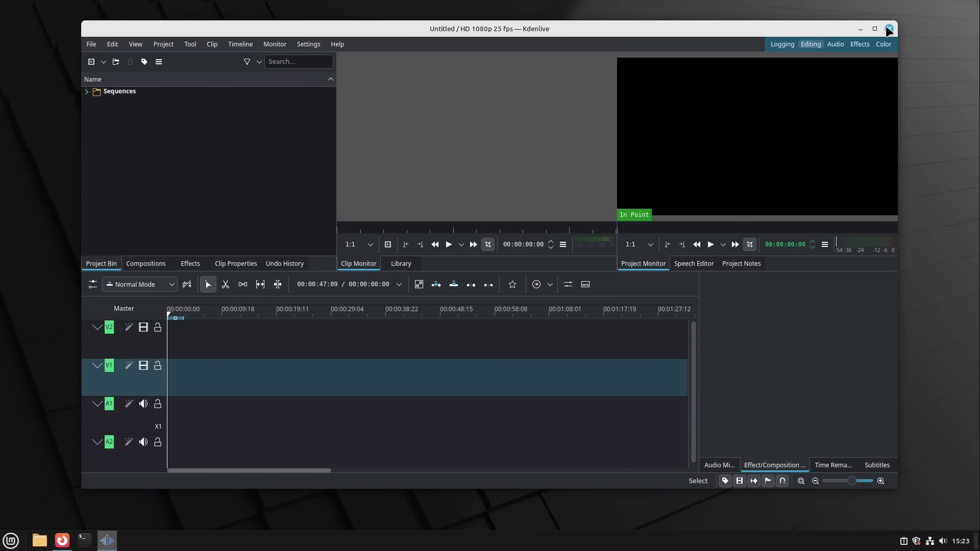
Task: Open the Timeline menu
Action: click(x=240, y=44)
